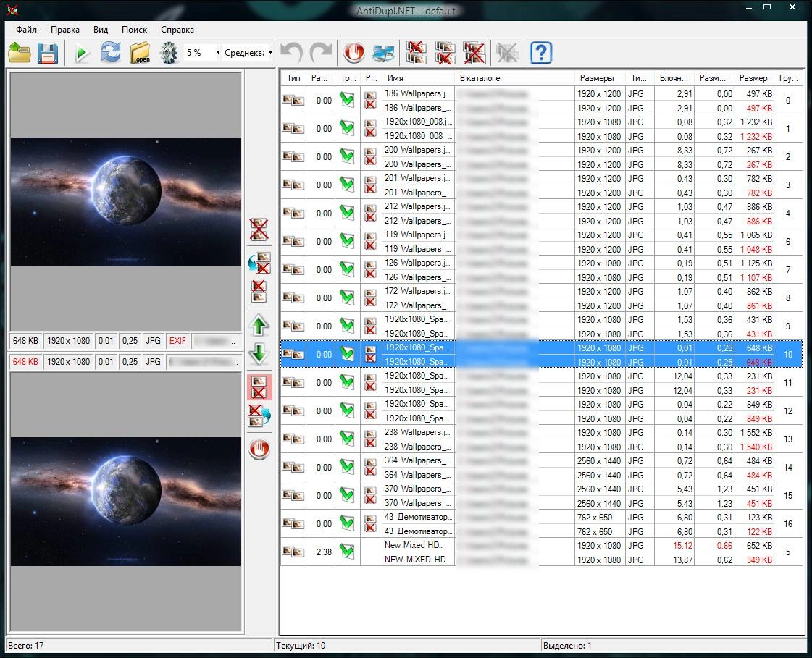Click green checkmark icon in 186 Wallpapers row
Viewport: 812px width, 658px height.
pyautogui.click(x=347, y=100)
